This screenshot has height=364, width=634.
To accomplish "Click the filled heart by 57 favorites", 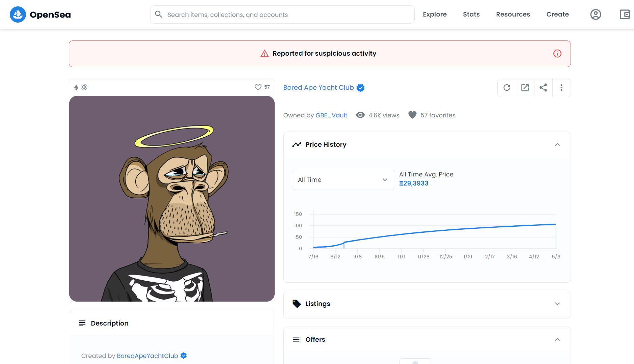I will coord(412,115).
